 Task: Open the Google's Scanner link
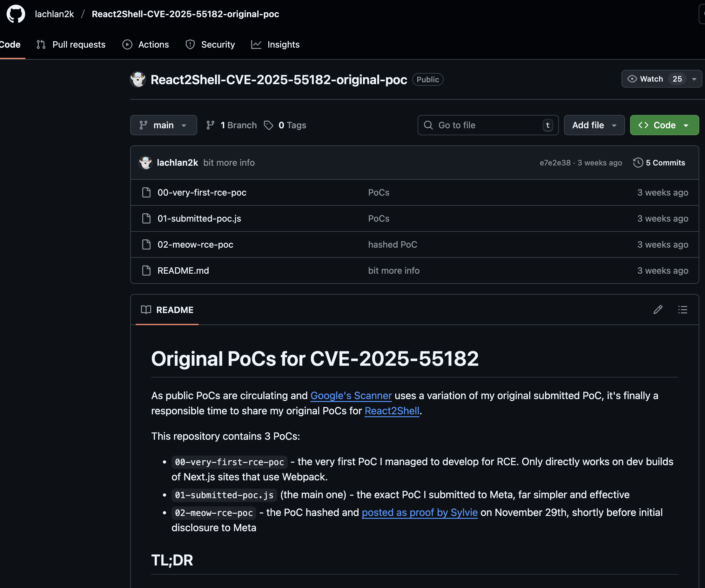pos(351,396)
